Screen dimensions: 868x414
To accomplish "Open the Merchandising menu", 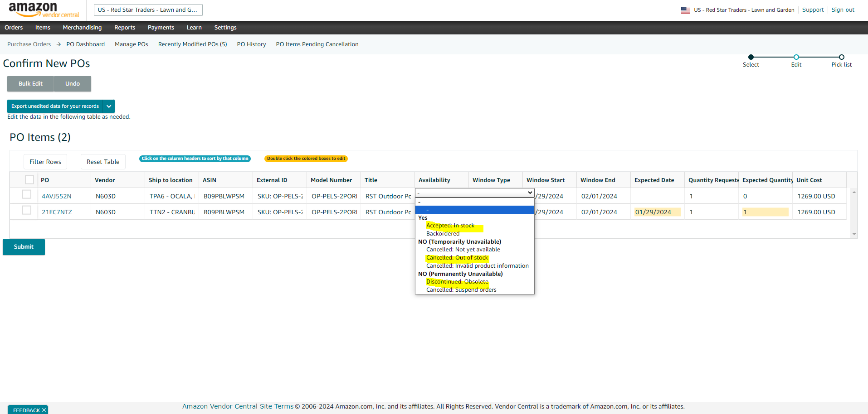I will coord(82,28).
